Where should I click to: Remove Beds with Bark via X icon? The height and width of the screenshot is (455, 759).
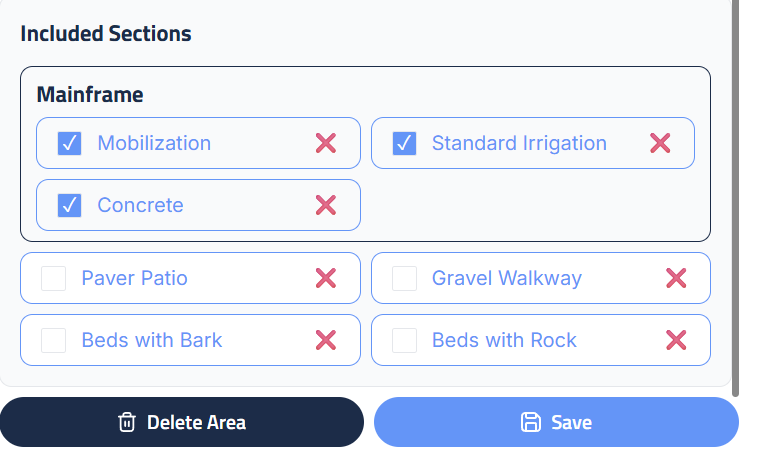coord(326,340)
